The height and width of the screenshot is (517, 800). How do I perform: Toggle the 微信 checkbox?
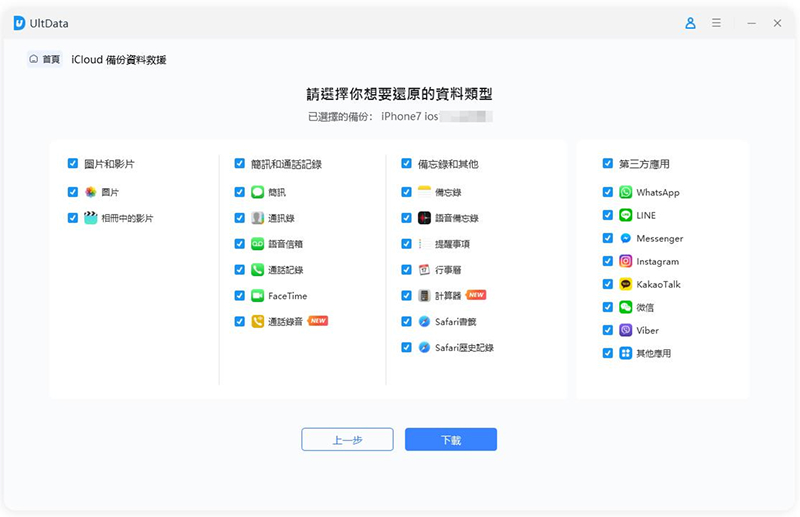(608, 307)
